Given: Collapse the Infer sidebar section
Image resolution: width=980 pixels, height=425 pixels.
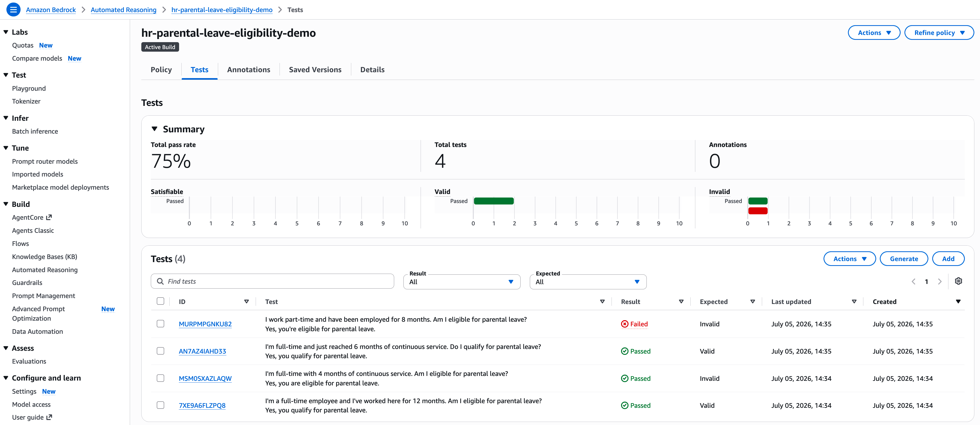Looking at the screenshot, I should coord(6,118).
